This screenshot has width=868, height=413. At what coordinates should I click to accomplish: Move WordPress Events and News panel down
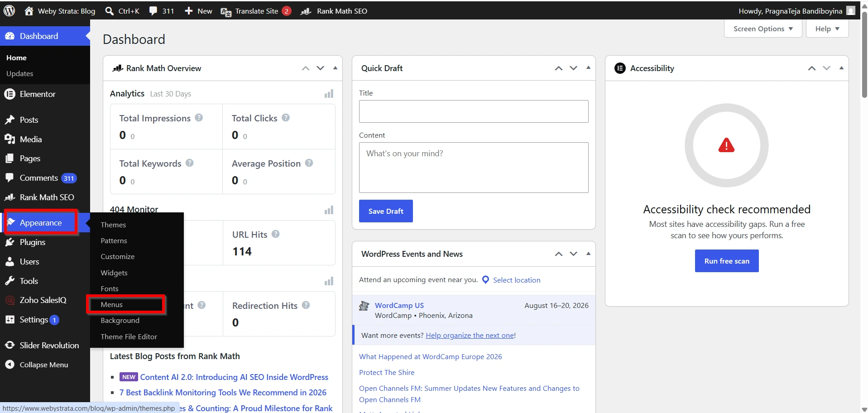pos(574,254)
